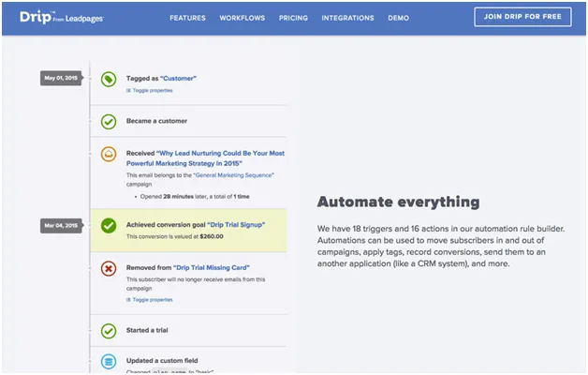Viewport: 588px width, 375px height.
Task: Click the "Started a trial" text
Action: pos(147,330)
